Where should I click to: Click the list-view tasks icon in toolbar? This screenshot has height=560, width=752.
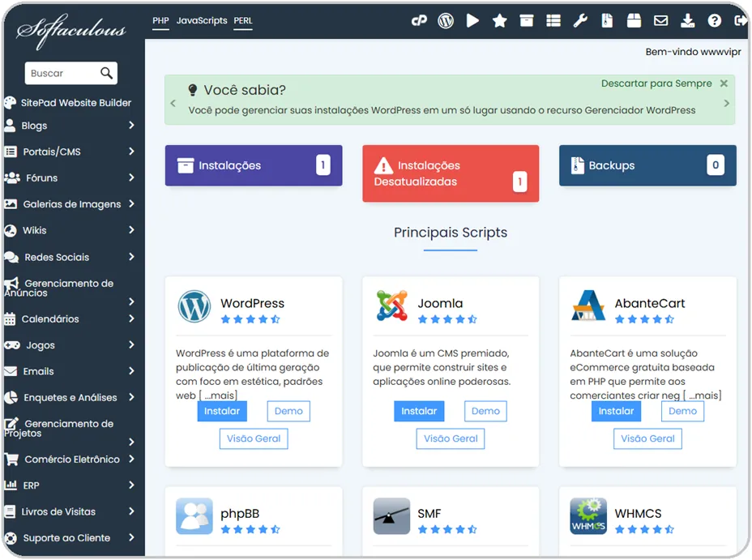point(553,21)
